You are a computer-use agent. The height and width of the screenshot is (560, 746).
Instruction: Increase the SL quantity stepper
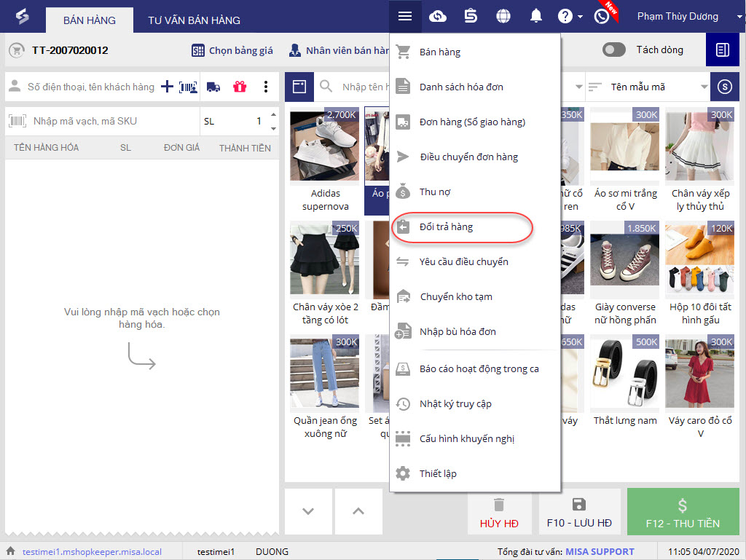pyautogui.click(x=273, y=114)
